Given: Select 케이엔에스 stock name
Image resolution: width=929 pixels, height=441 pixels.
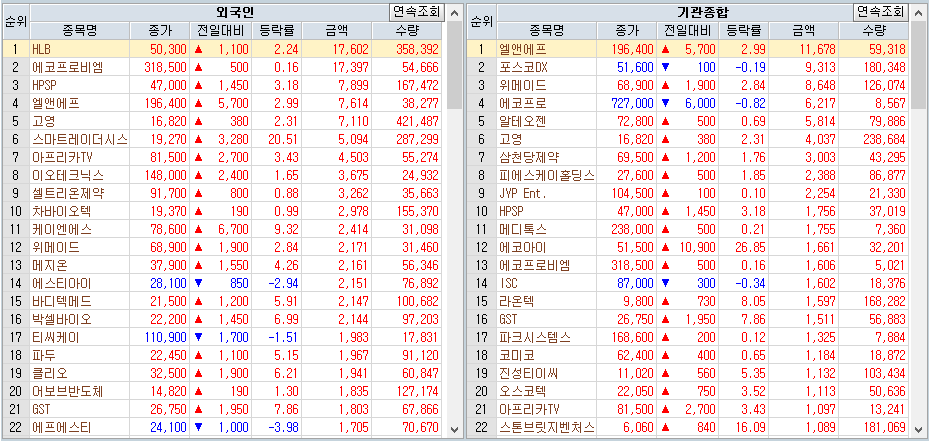Looking at the screenshot, I should (62, 229).
